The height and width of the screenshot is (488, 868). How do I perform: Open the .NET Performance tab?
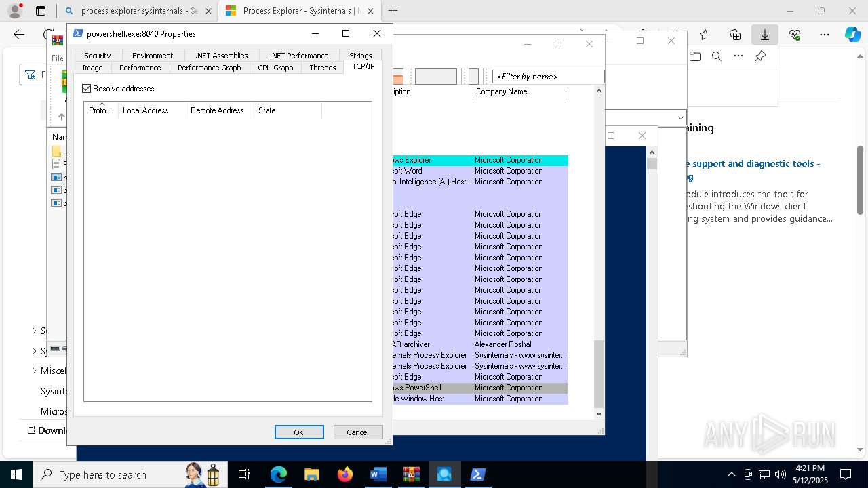tap(299, 56)
